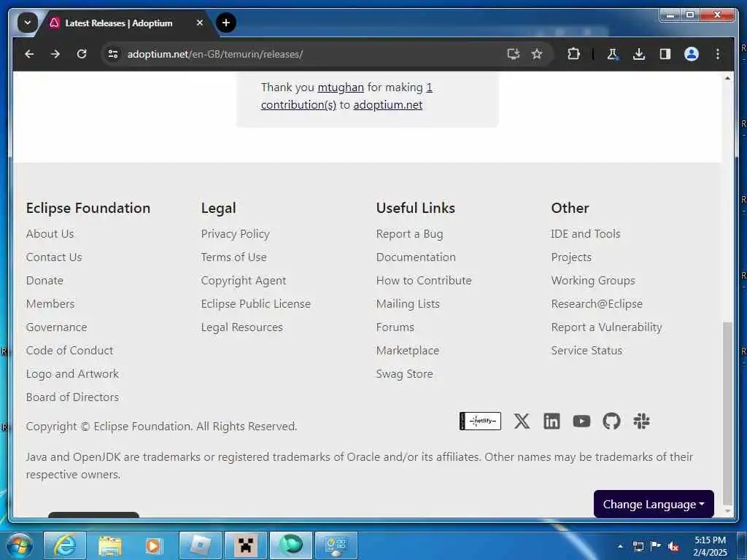Open the LinkedIn social icon
Viewport: 747px width, 560px height.
(551, 421)
